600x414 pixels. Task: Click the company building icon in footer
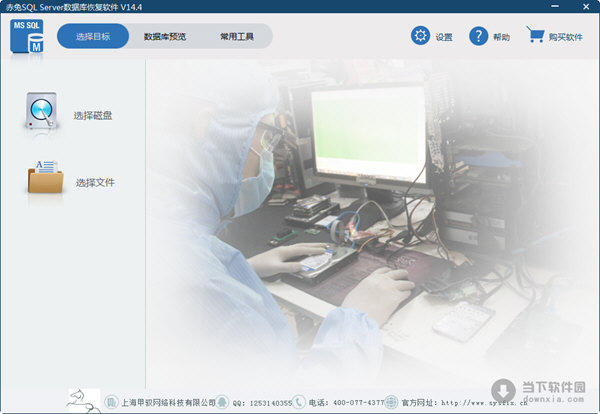(x=111, y=402)
